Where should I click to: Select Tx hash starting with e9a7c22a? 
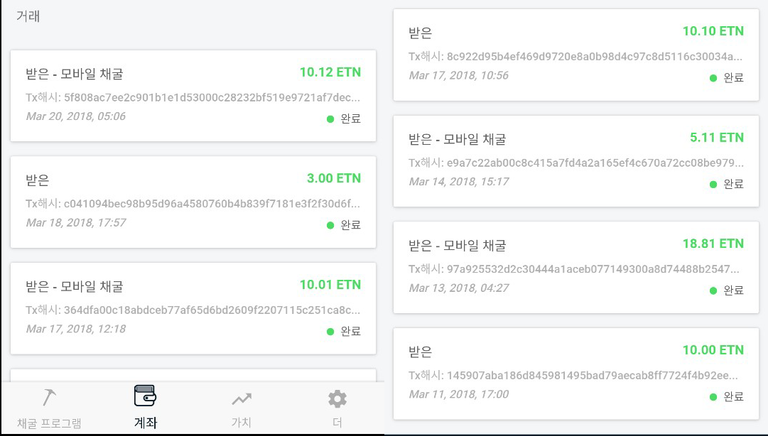[x=576, y=163]
